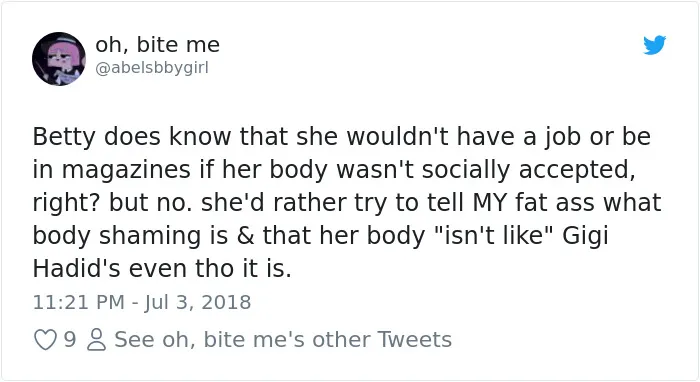The width and height of the screenshot is (700, 382).
Task: Open the "oh, bite me" display name
Action: coord(158,45)
